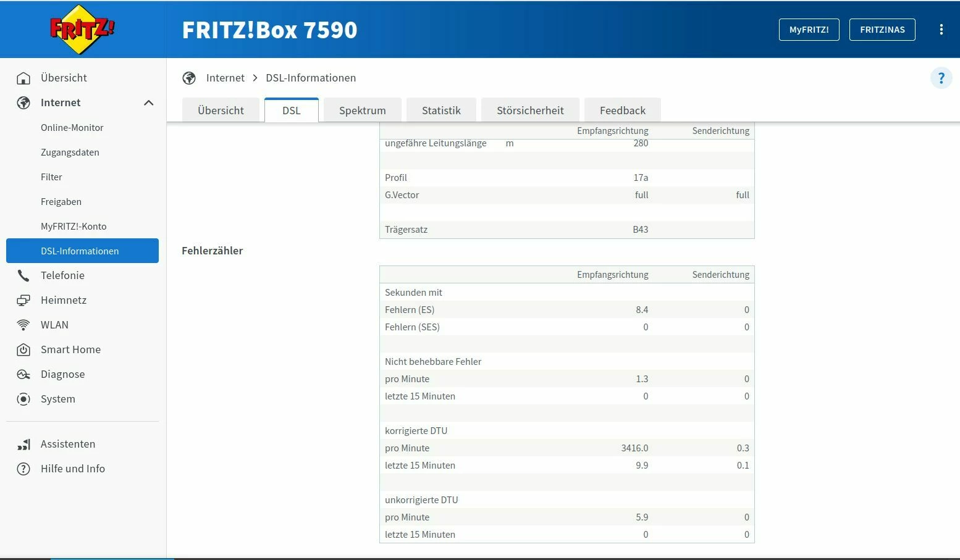Click the Senderichtung value 0.1
This screenshot has width=960, height=560.
743,466
